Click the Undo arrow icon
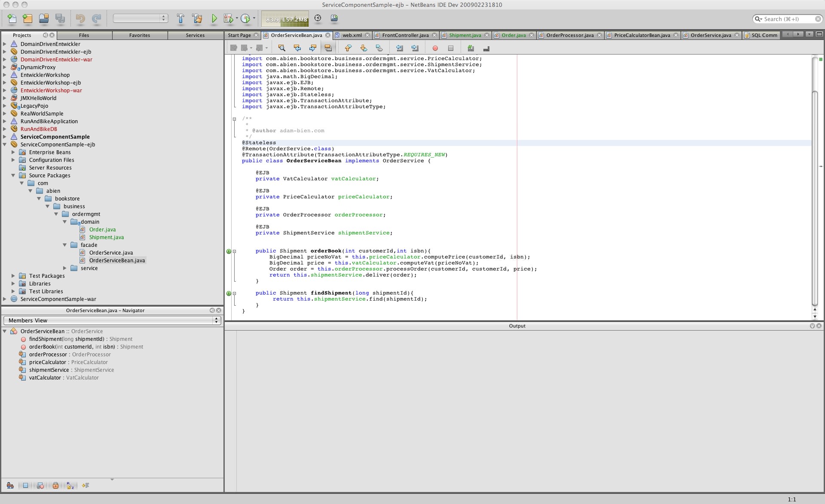Viewport: 825px width, 504px height. pyautogui.click(x=80, y=18)
